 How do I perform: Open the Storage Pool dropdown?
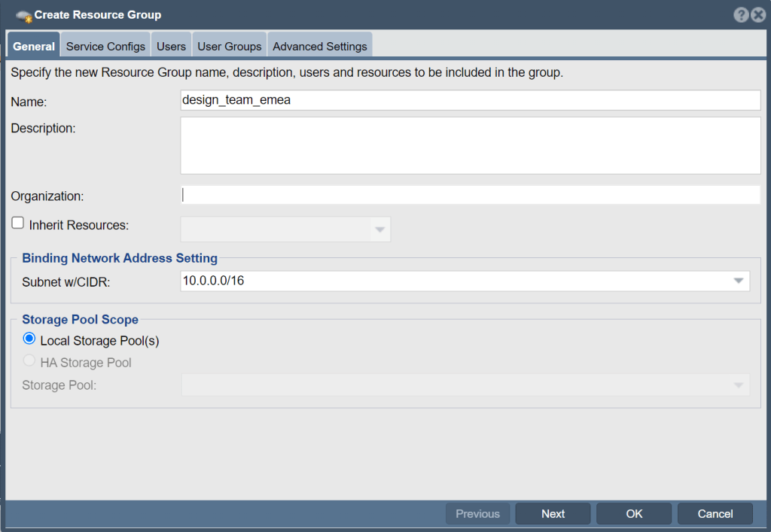point(738,385)
